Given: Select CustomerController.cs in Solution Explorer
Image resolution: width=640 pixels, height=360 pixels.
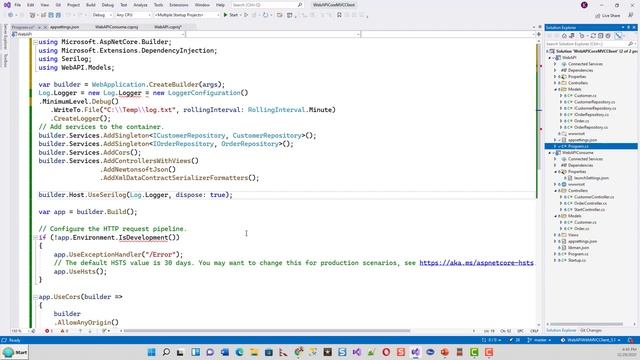Looking at the screenshot, I should (x=594, y=197).
